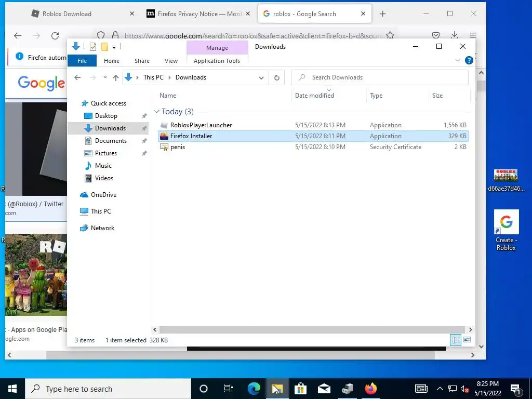
Task: Bookmark this page with the star icon
Action: (390, 35)
